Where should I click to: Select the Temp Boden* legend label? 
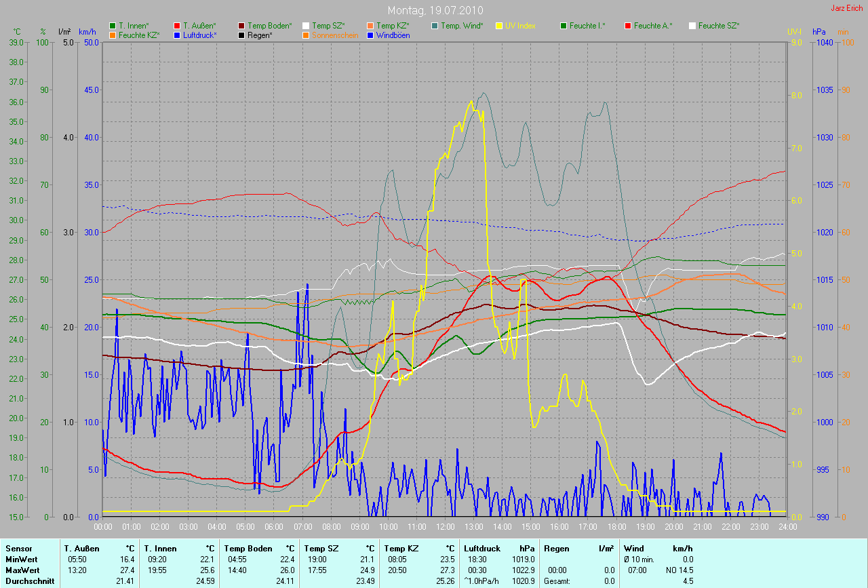pyautogui.click(x=270, y=26)
